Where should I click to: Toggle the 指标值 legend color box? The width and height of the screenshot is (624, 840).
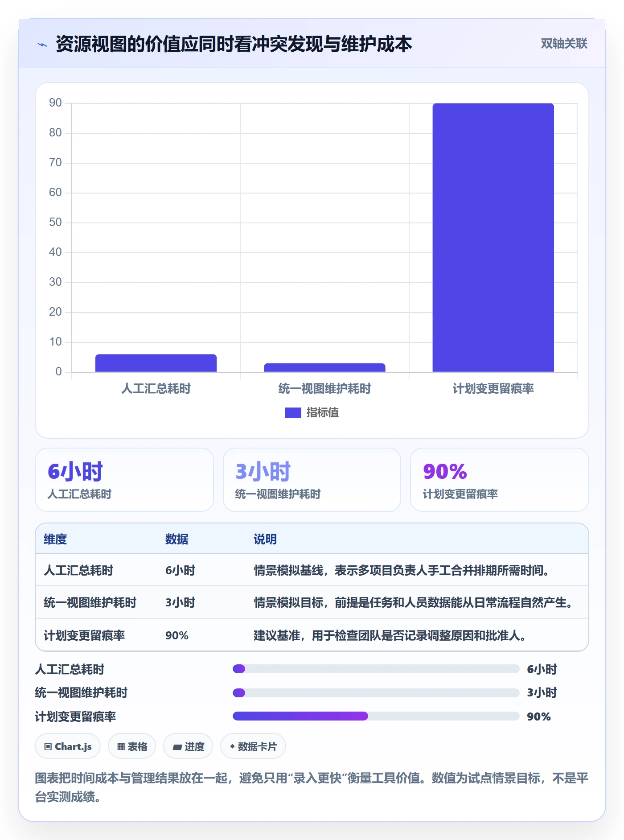293,413
